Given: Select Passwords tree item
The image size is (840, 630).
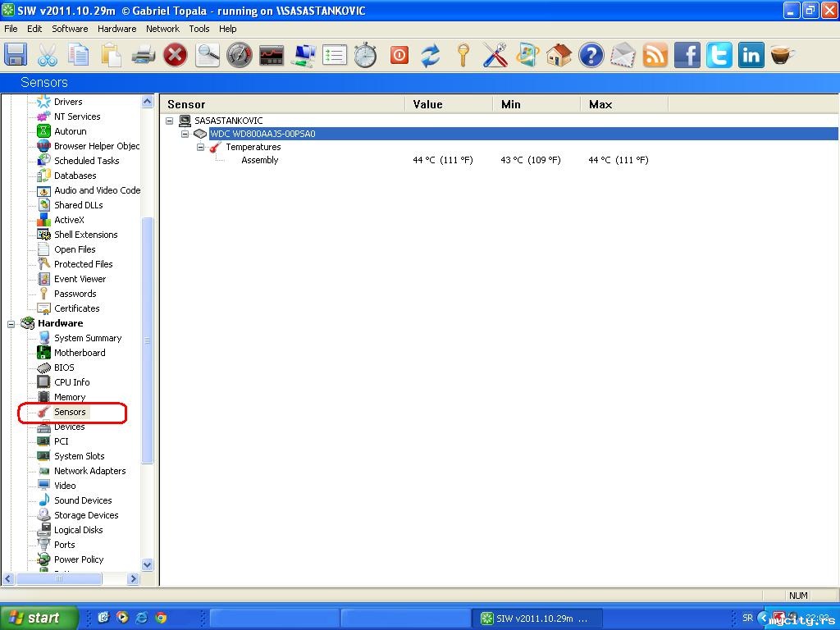Looking at the screenshot, I should click(75, 294).
